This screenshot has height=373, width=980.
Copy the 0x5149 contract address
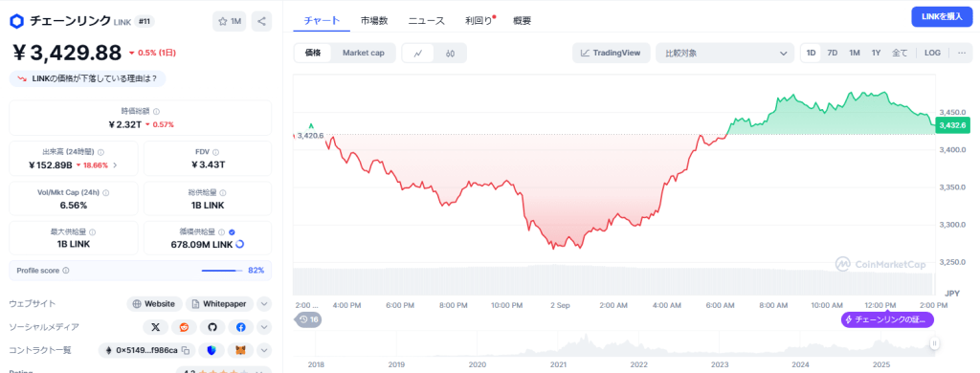click(186, 350)
